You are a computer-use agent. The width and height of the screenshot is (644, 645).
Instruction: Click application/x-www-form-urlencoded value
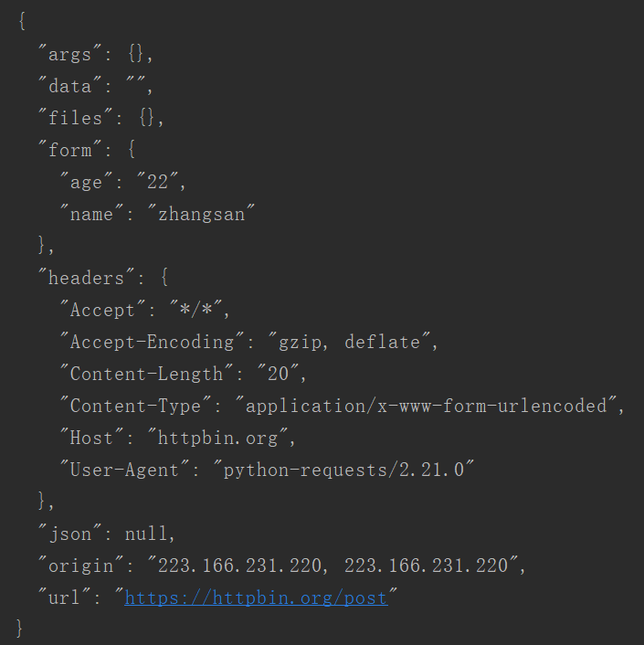click(x=427, y=406)
